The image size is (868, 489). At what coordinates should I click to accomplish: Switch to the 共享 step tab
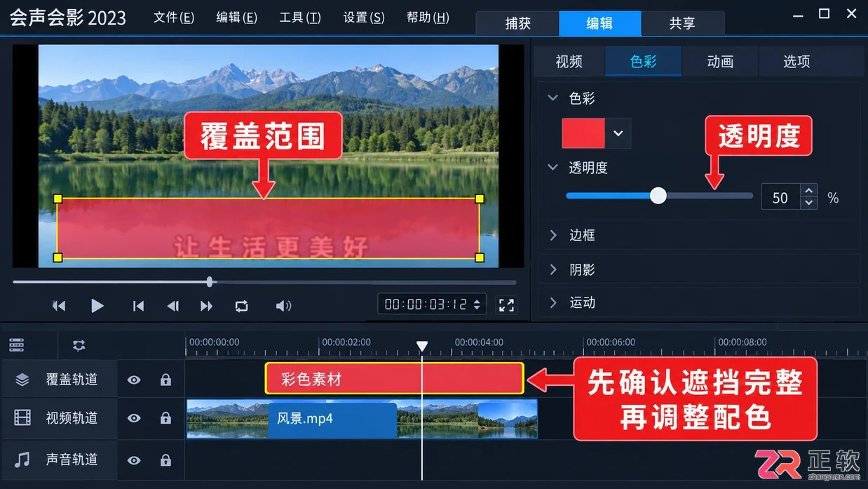tap(682, 23)
